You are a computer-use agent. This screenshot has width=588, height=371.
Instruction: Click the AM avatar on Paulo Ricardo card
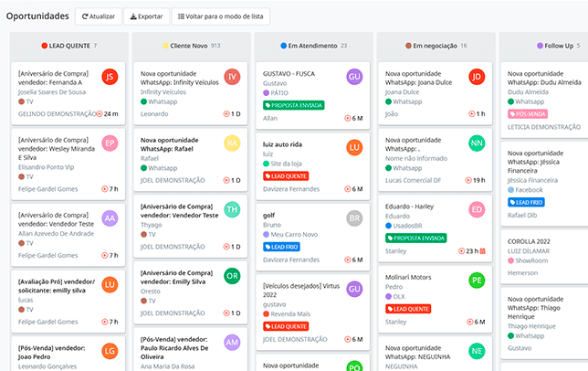coord(232,343)
